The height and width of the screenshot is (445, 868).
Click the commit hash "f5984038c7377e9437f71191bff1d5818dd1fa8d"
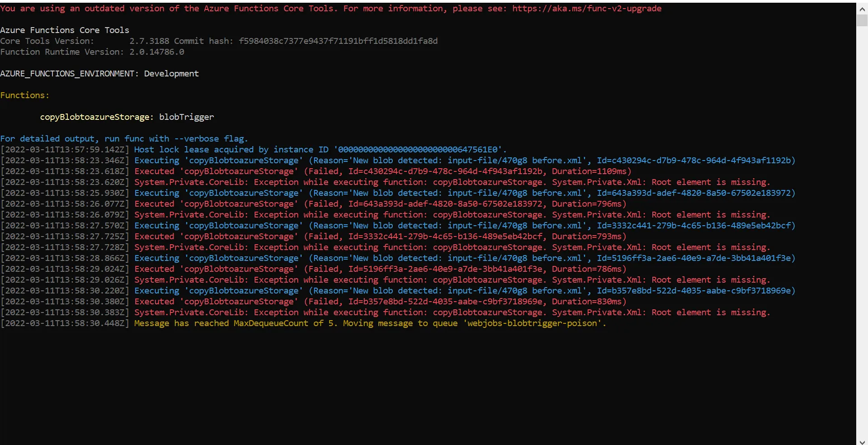tap(338, 41)
